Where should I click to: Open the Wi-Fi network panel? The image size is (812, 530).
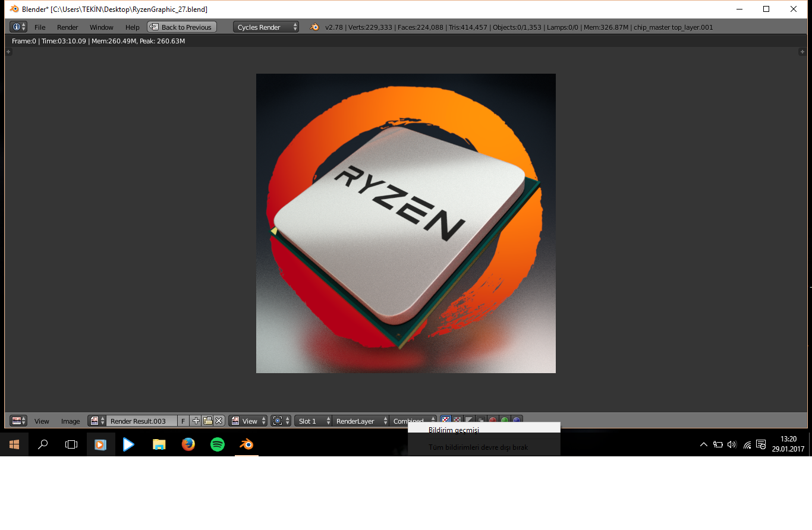[747, 444]
